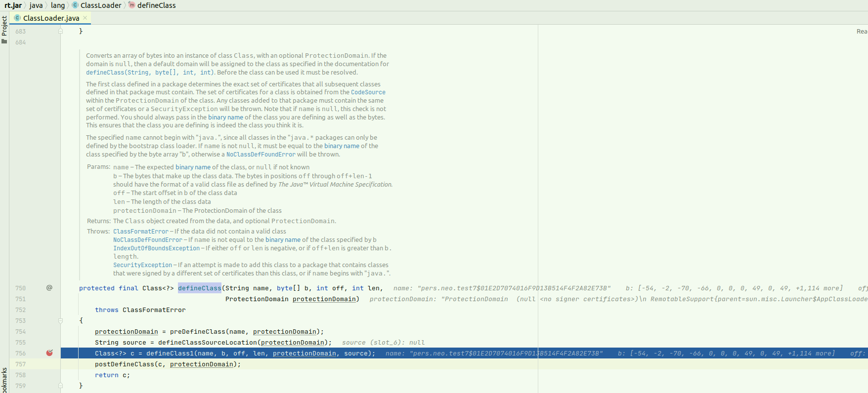Image resolution: width=868 pixels, height=393 pixels.
Task: Open the SecurityException doc link
Action: click(143, 265)
